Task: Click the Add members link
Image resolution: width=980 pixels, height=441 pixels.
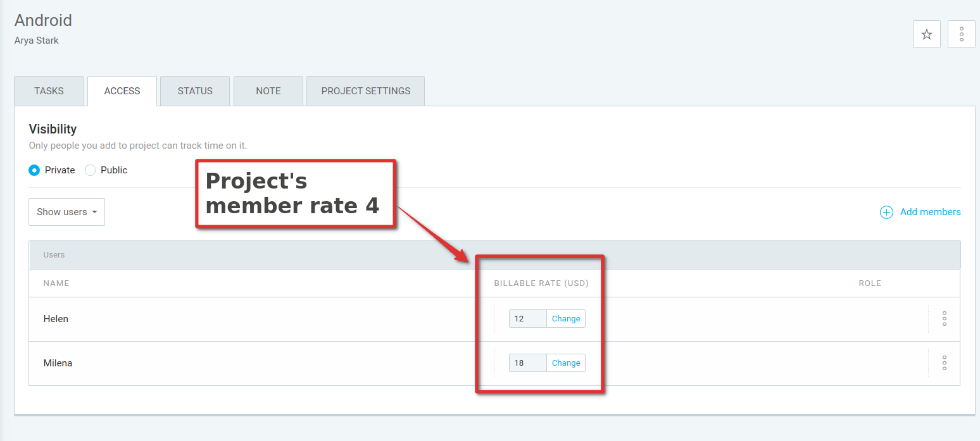Action: point(930,212)
